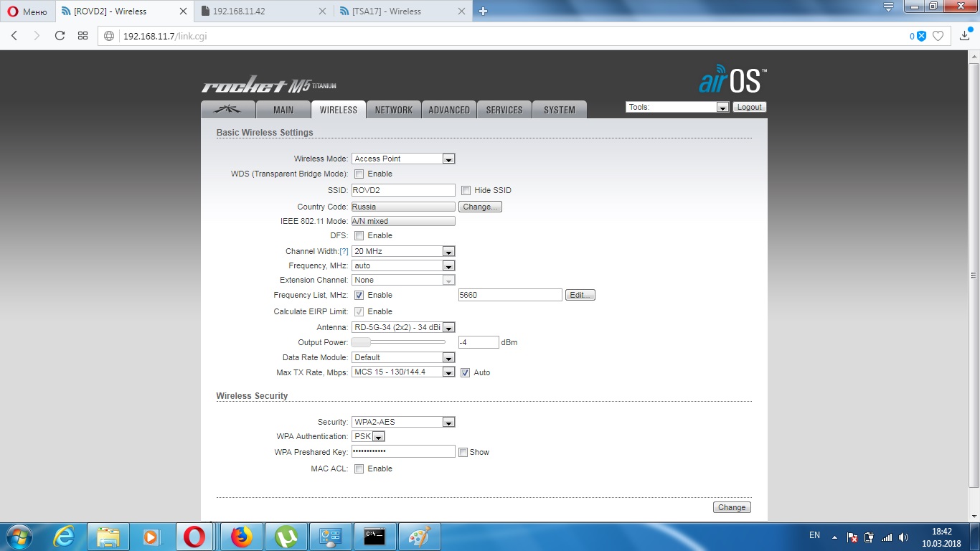Click the Change button to apply settings

click(732, 507)
